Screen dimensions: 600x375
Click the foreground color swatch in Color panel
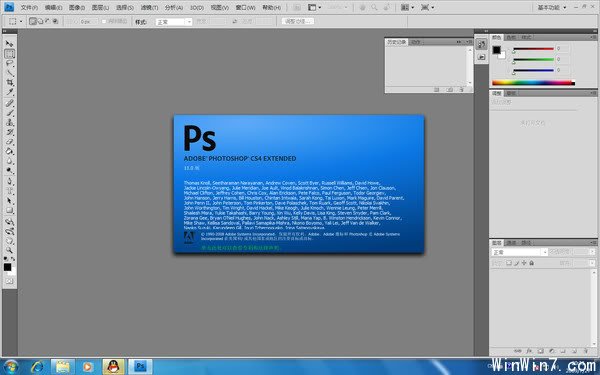point(496,50)
